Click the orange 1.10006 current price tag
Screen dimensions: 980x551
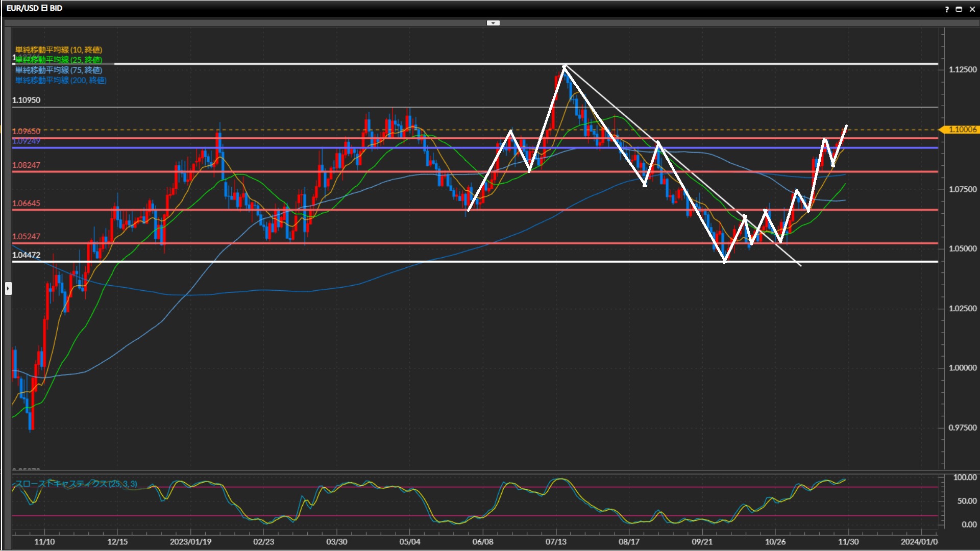pos(962,130)
